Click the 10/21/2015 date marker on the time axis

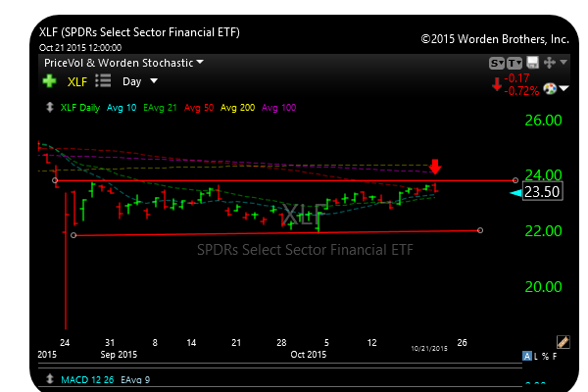coord(429,349)
